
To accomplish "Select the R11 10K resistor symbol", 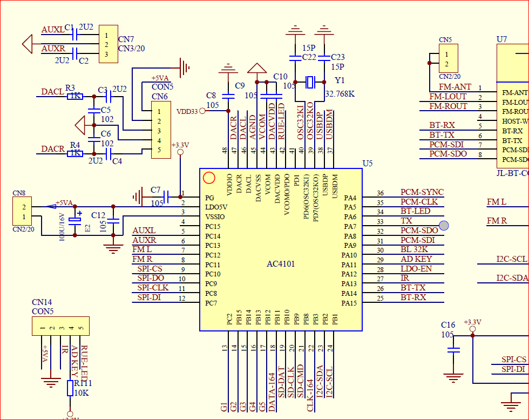I will pos(70,388).
